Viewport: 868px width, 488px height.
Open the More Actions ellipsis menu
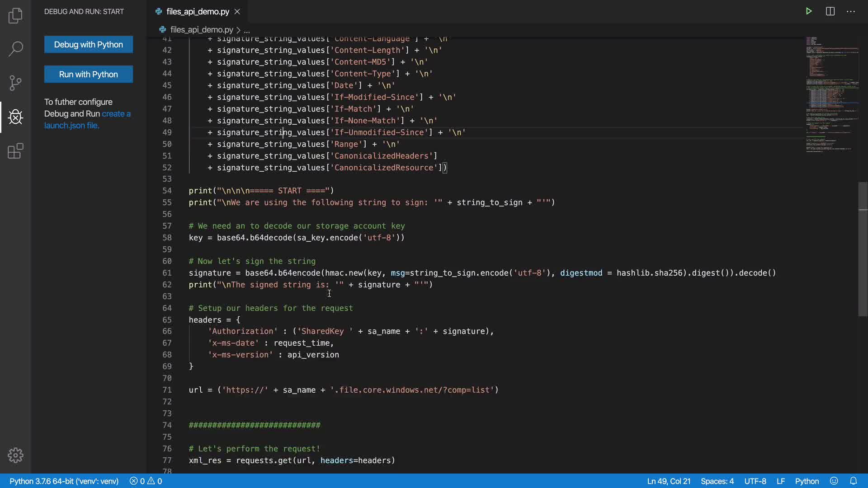[x=851, y=11]
